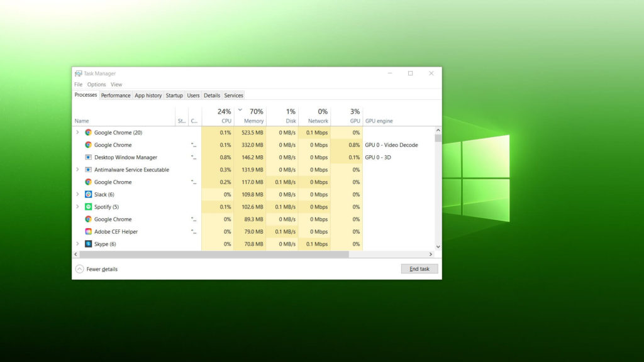Screen dimensions: 644x362
Task: Expand the Google Chrome (20) process group
Action: pyautogui.click(x=77, y=133)
